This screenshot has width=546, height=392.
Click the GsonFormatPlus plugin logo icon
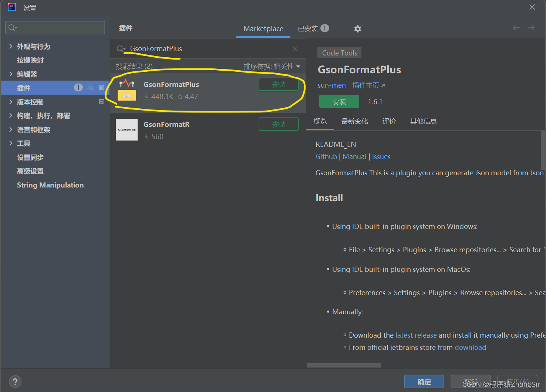coord(127,90)
